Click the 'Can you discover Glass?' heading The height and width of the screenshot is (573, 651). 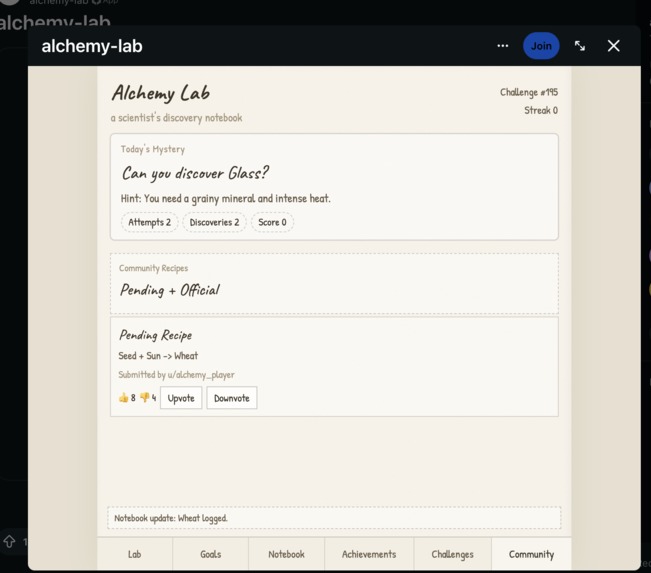pos(195,173)
